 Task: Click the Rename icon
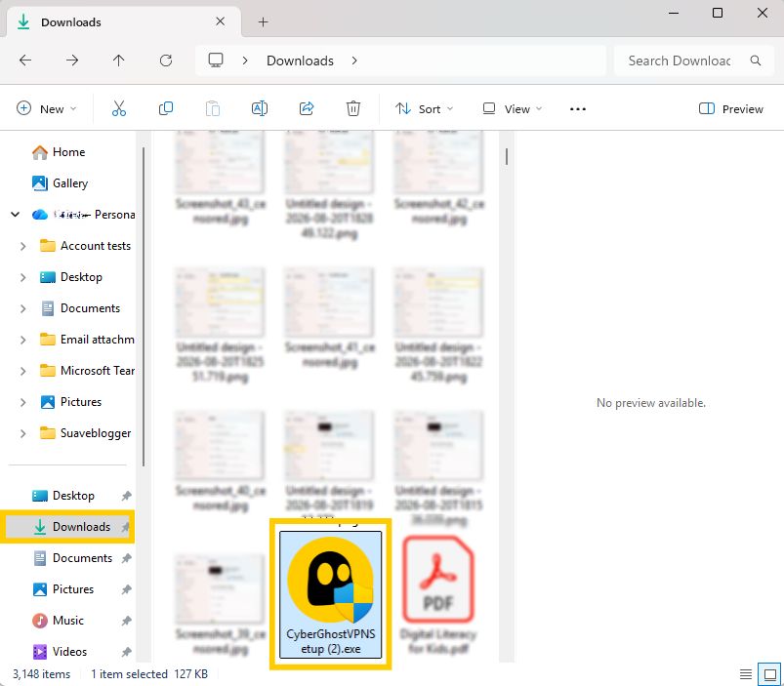(260, 108)
